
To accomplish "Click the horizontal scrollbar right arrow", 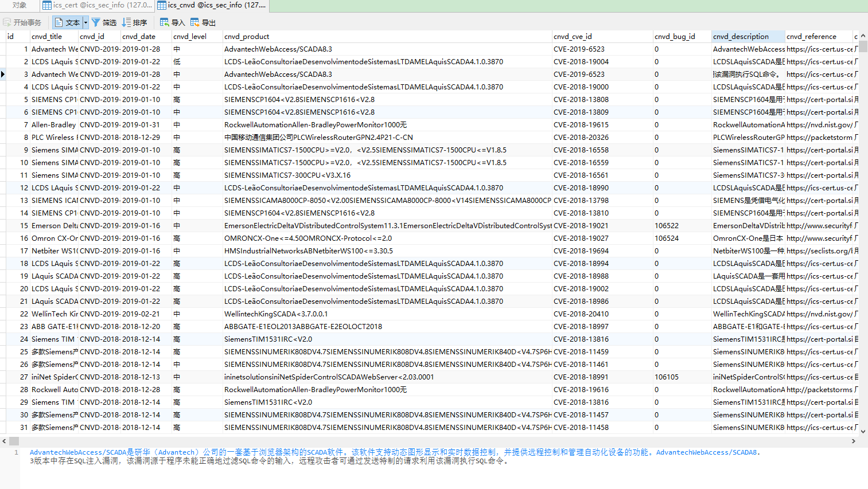I will point(854,441).
